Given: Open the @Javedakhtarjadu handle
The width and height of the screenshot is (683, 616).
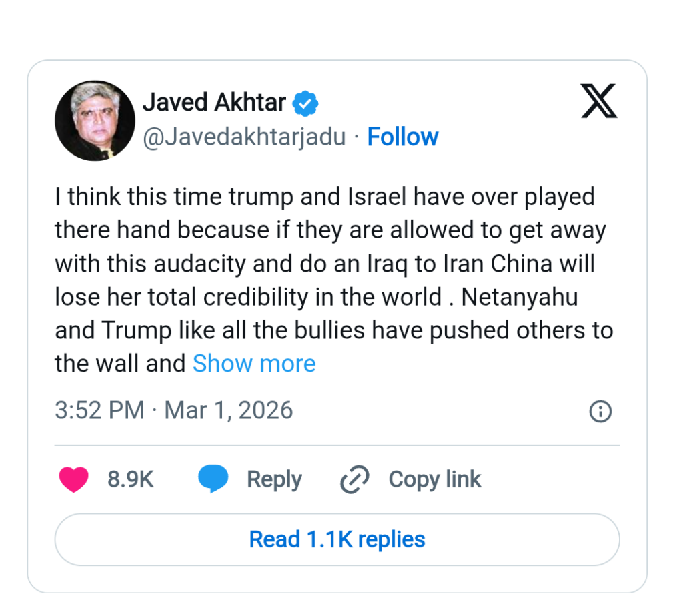Looking at the screenshot, I should tap(244, 137).
